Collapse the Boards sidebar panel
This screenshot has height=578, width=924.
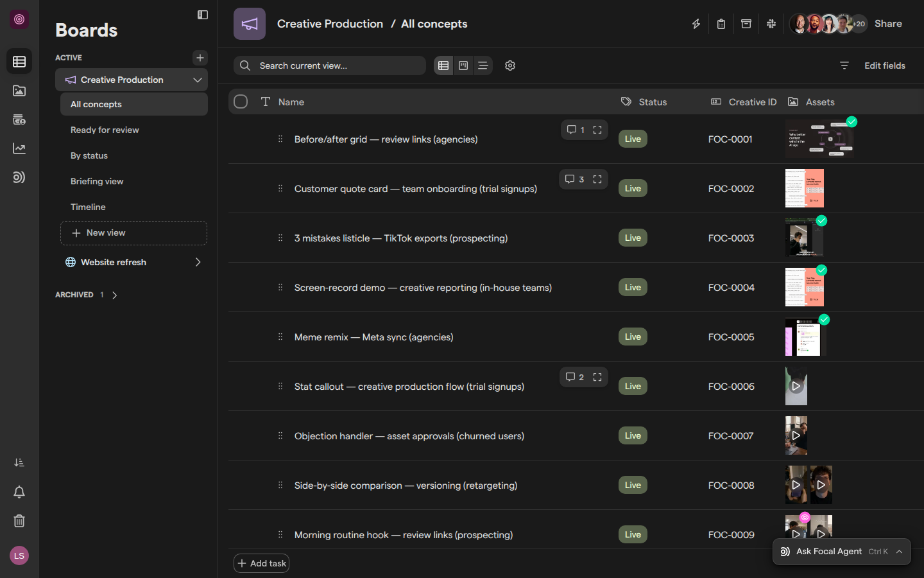coord(203,15)
